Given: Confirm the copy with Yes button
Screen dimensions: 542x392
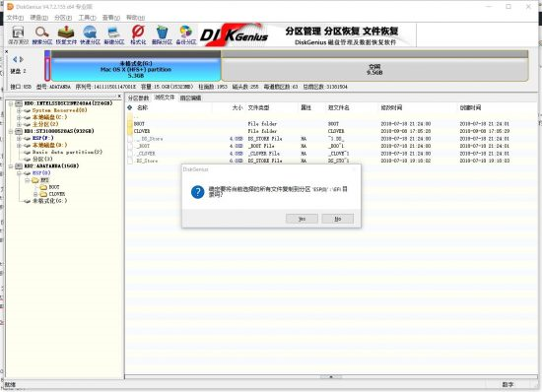Looking at the screenshot, I should 302,219.
